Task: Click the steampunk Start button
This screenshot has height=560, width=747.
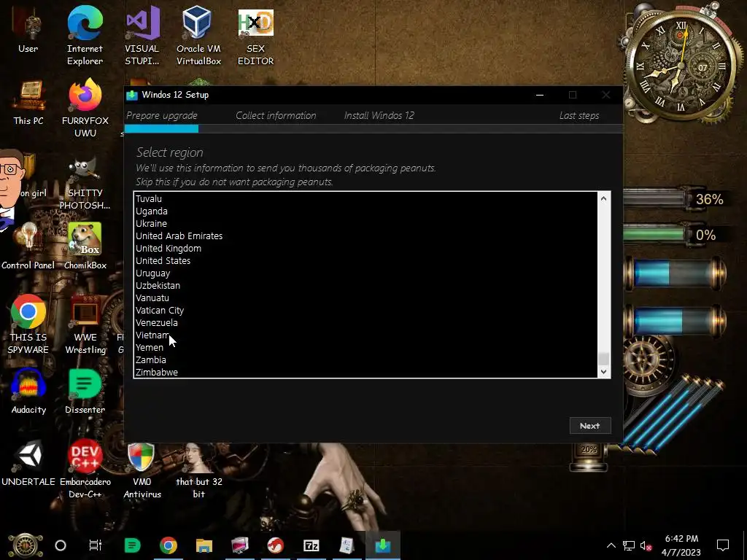Action: 25,545
